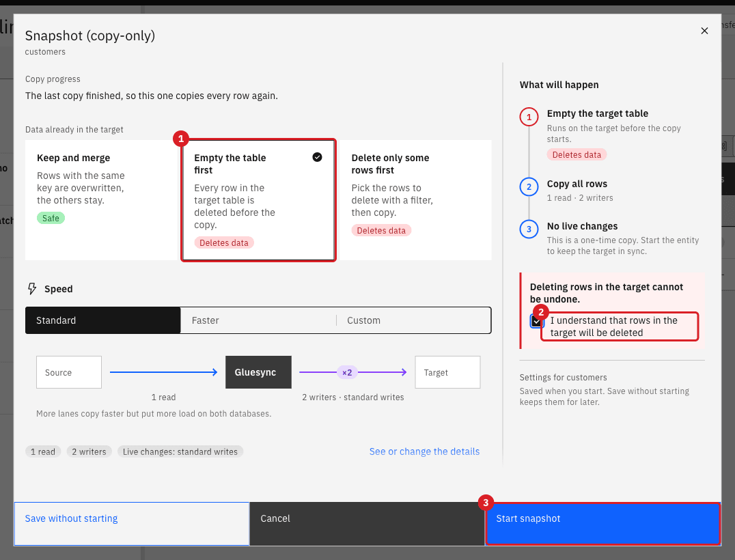The width and height of the screenshot is (735, 560).
Task: Click Save without starting button
Action: (x=132, y=524)
